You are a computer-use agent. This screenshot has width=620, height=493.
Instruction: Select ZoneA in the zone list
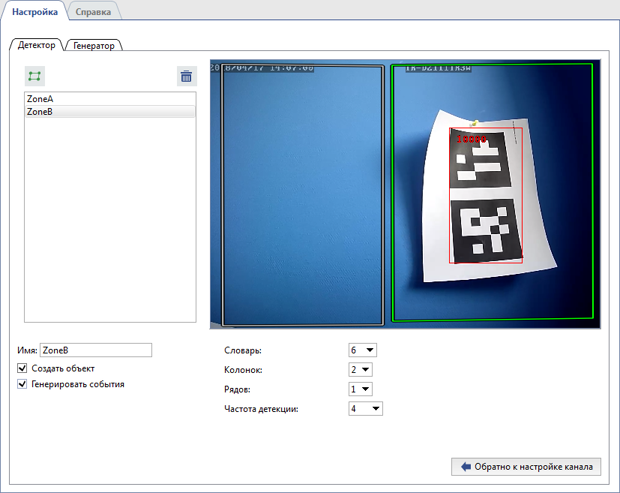click(110, 99)
